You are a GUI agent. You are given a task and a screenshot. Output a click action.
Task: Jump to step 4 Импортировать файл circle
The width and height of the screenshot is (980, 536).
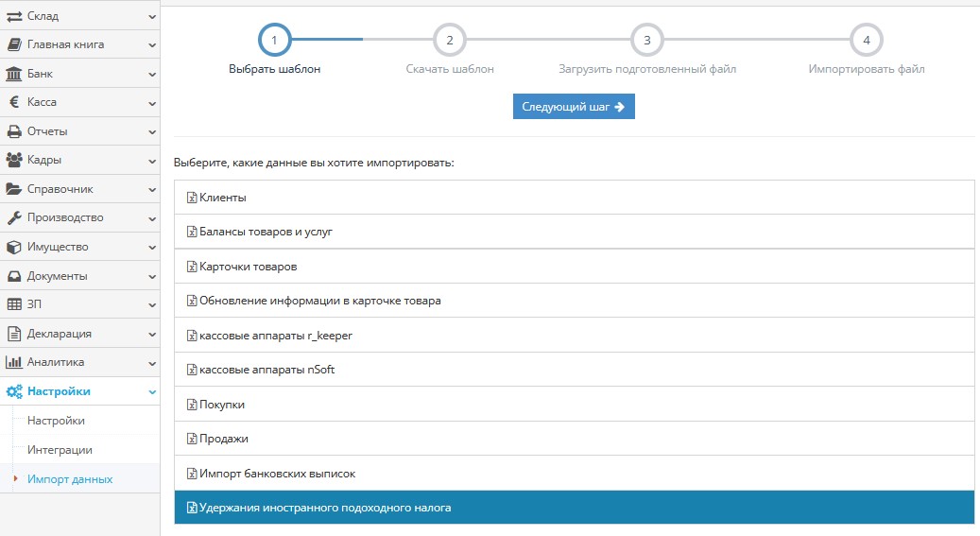pos(866,40)
